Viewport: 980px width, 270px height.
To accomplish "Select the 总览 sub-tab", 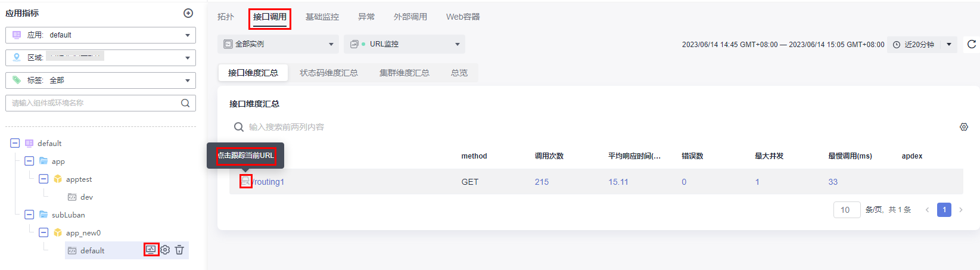I will 459,73.
